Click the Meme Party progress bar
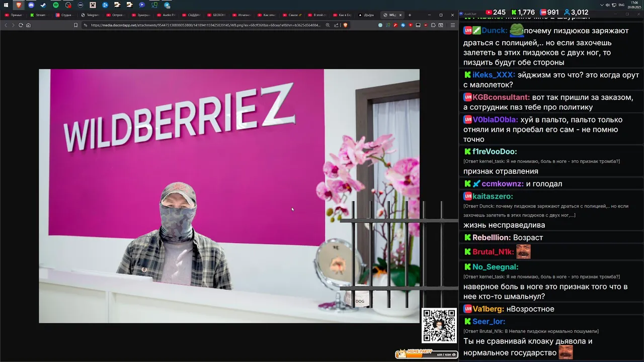Image resolution: width=644 pixels, height=362 pixels. 426,354
